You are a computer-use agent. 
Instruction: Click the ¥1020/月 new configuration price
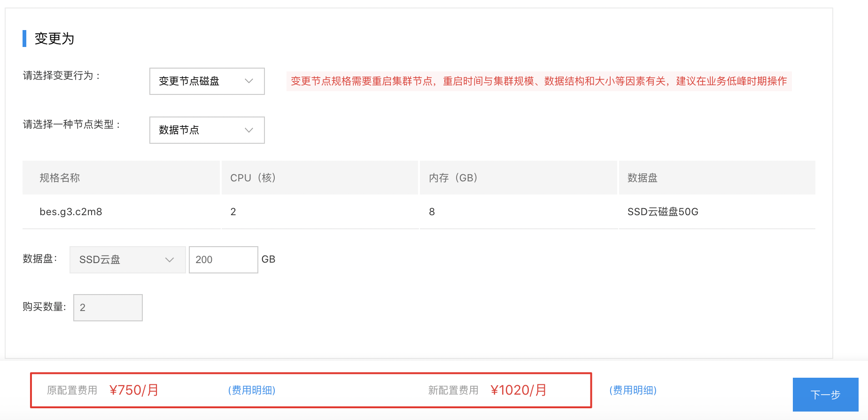click(x=519, y=390)
